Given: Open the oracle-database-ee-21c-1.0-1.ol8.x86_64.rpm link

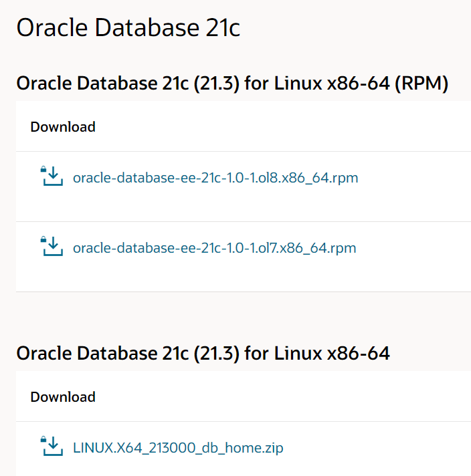Looking at the screenshot, I should tap(215, 178).
